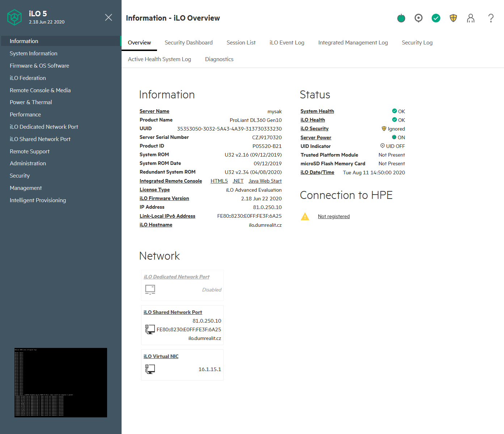Click the green health checkmark icon
The width and height of the screenshot is (504, 434).
(436, 18)
